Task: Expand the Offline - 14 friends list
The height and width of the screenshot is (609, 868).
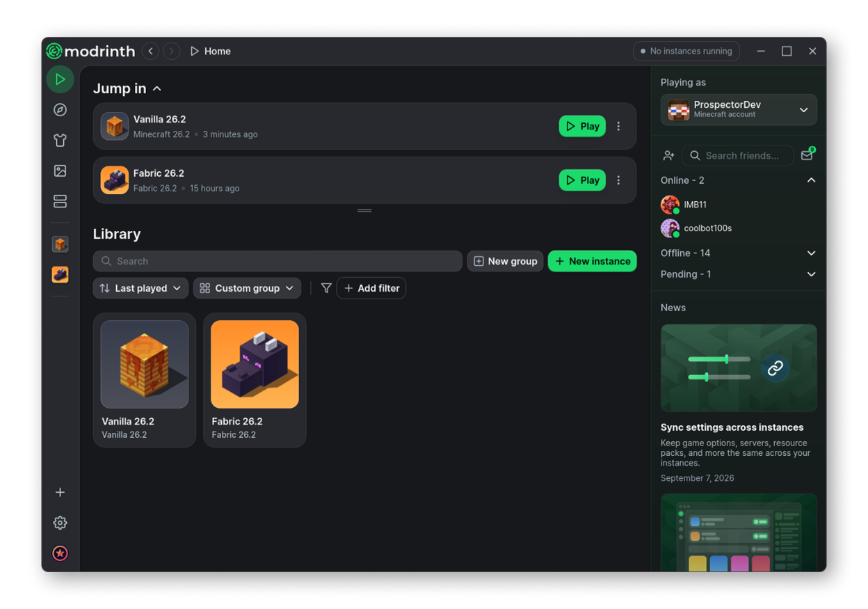Action: 739,253
